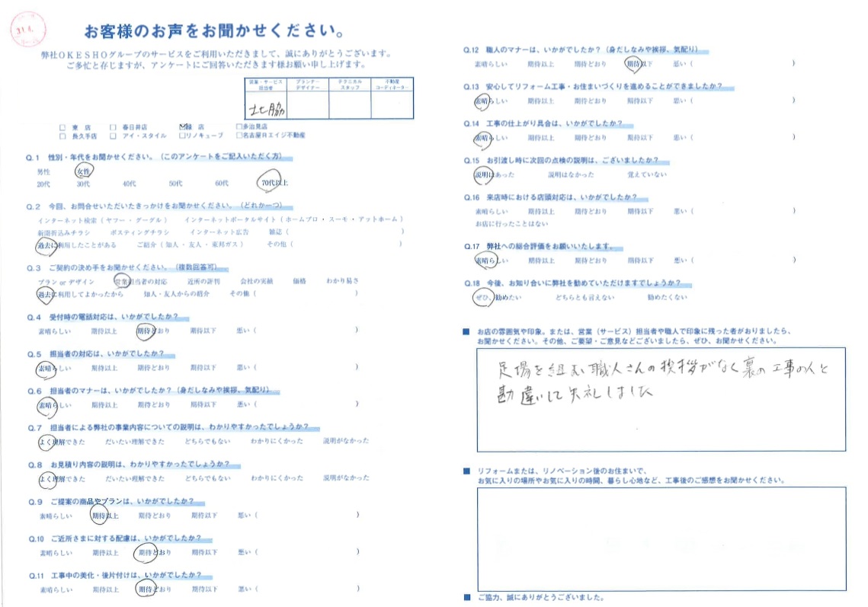The image size is (868, 607).
Task: Tick the 名古屋Rエイジ不動産 checkbox
Action: 240,136
